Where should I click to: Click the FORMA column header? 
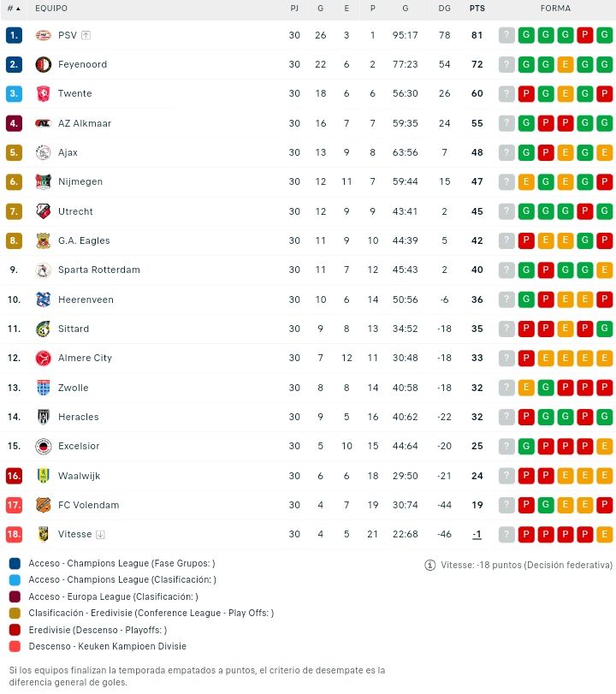pos(555,8)
